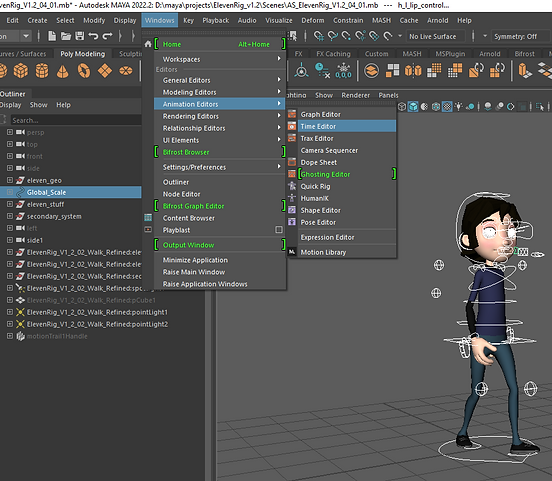Open the menu set dropdown arrow

point(26,36)
